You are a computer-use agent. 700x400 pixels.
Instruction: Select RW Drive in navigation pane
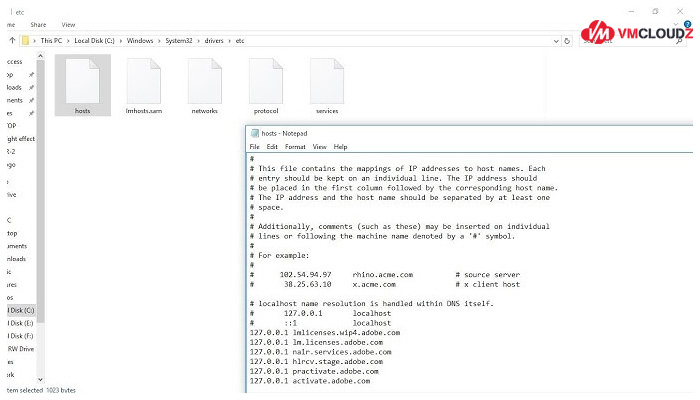(21, 349)
